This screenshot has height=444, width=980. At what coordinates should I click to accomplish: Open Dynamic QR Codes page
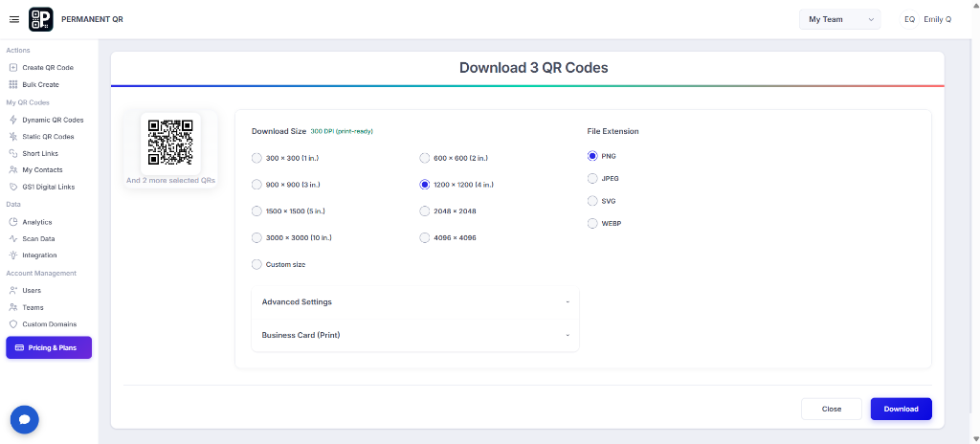54,120
